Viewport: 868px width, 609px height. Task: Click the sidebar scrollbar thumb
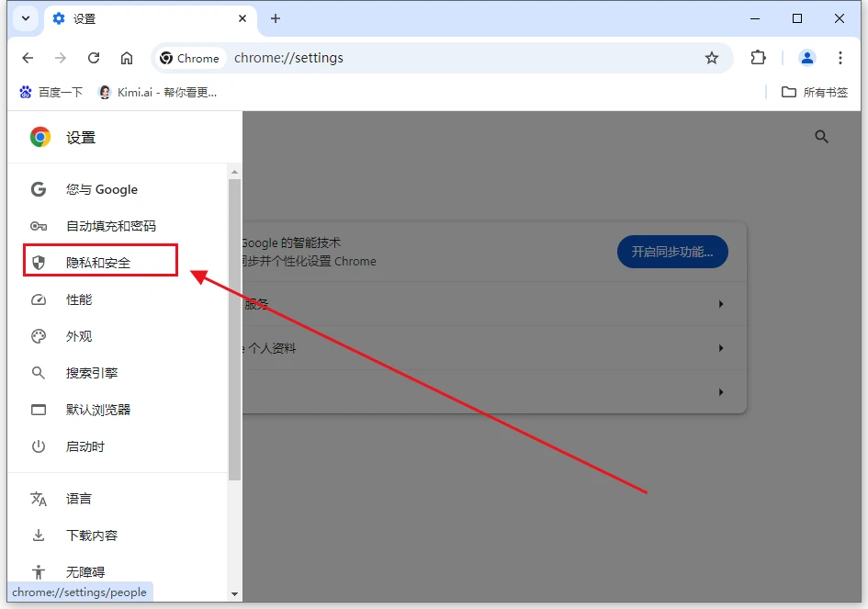(234, 330)
